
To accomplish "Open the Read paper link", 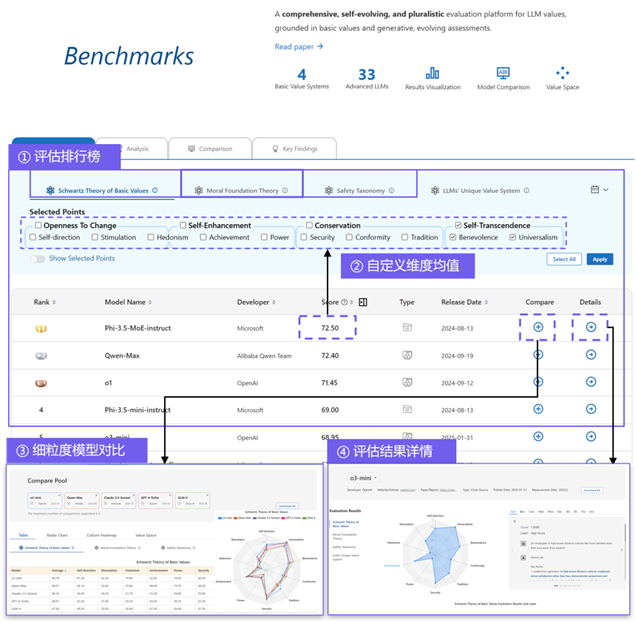I will (299, 47).
